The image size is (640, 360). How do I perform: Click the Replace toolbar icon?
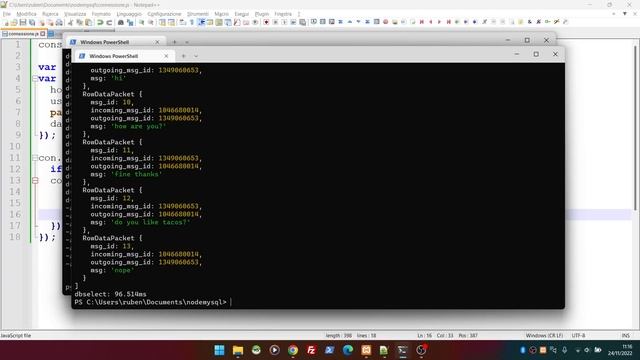coord(130,22)
